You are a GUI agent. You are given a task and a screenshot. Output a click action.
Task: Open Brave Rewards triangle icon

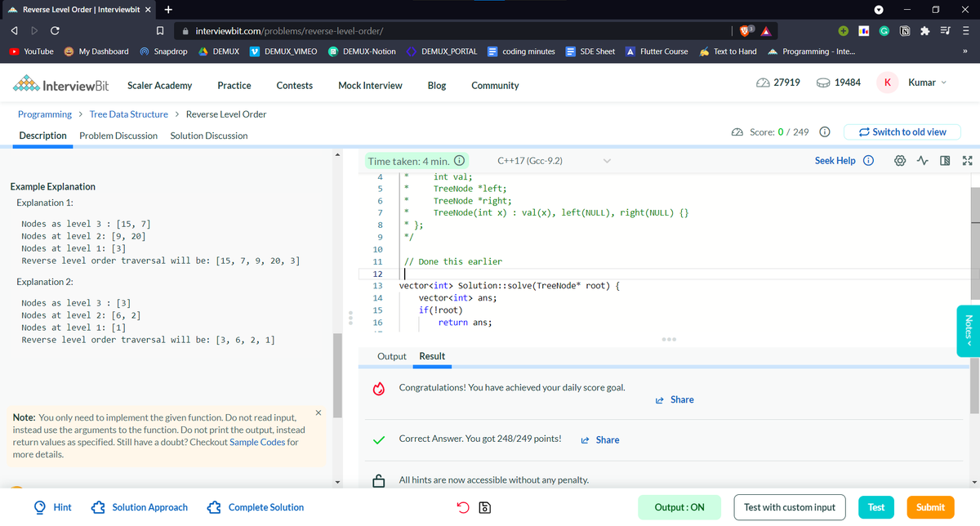point(765,31)
